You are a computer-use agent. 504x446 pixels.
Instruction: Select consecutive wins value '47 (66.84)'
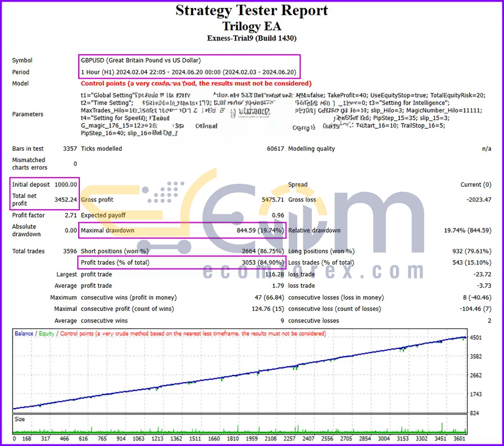(269, 297)
